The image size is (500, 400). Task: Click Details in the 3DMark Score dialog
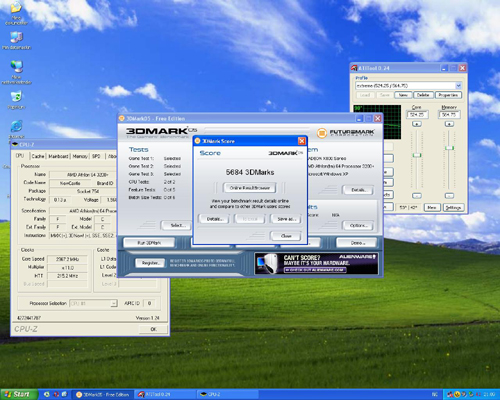[214, 219]
